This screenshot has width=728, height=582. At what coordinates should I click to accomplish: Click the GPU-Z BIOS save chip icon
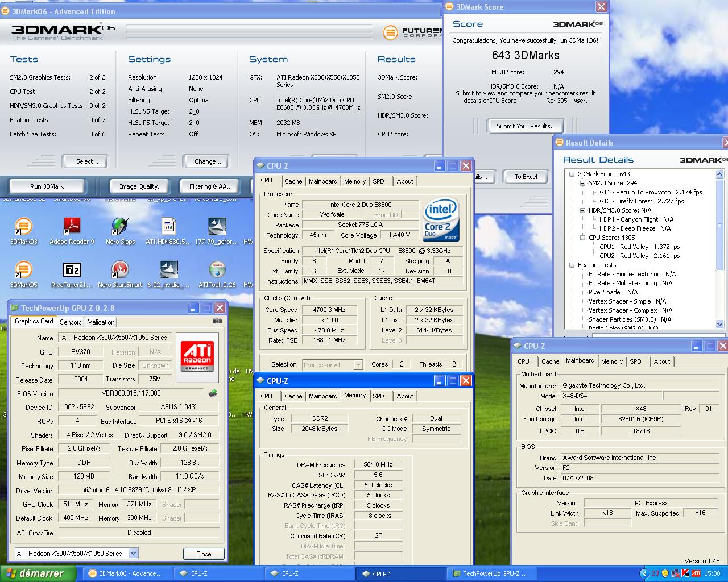(213, 393)
